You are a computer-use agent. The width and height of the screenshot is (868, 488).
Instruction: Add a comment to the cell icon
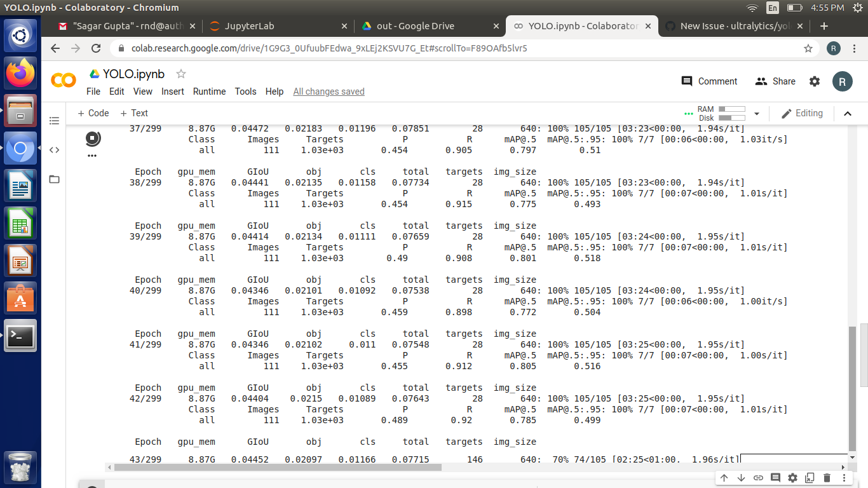775,478
